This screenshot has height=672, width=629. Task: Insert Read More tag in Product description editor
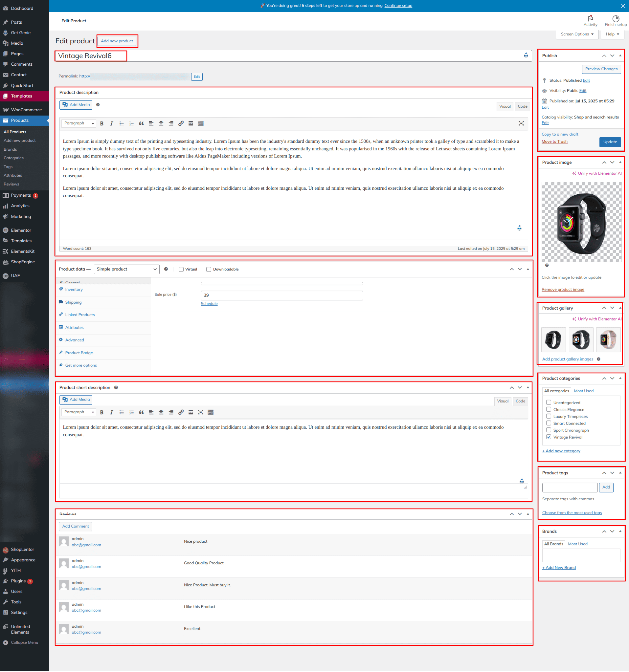tap(191, 124)
